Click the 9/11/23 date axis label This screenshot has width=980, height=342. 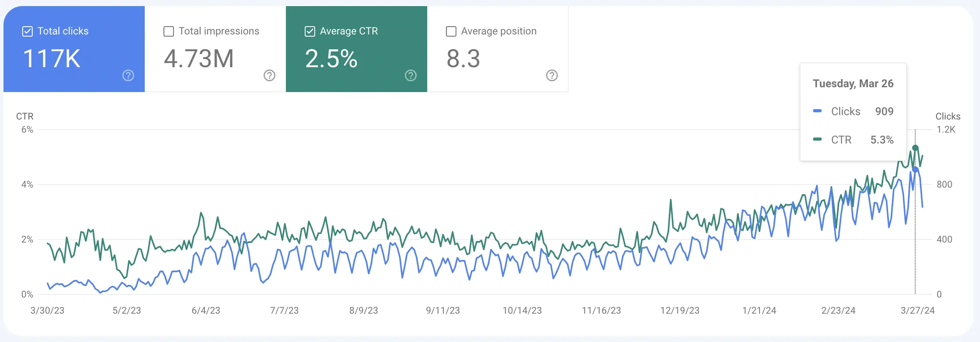(x=443, y=311)
